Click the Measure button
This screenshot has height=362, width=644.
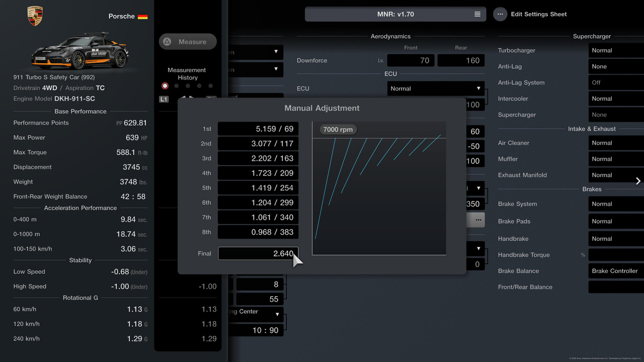(188, 42)
